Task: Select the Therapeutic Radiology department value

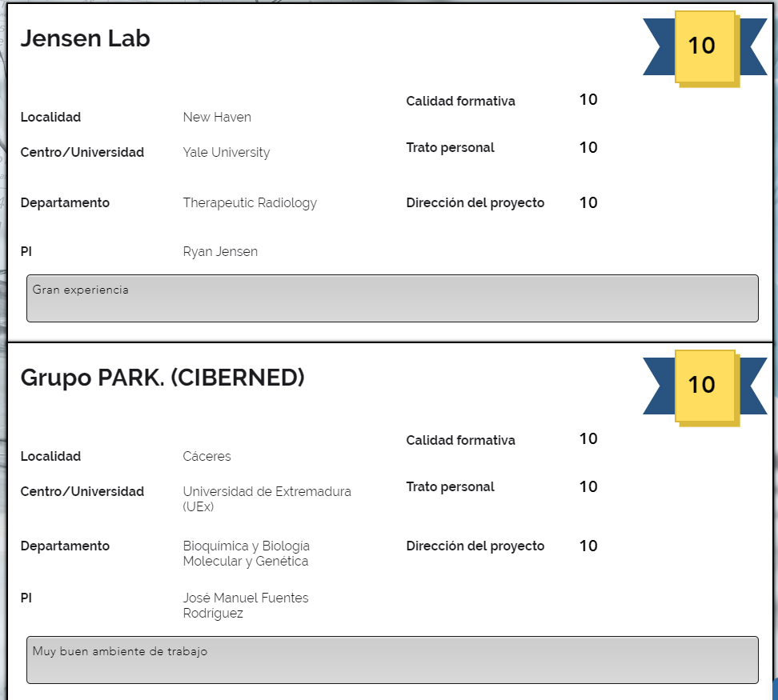Action: pos(250,203)
